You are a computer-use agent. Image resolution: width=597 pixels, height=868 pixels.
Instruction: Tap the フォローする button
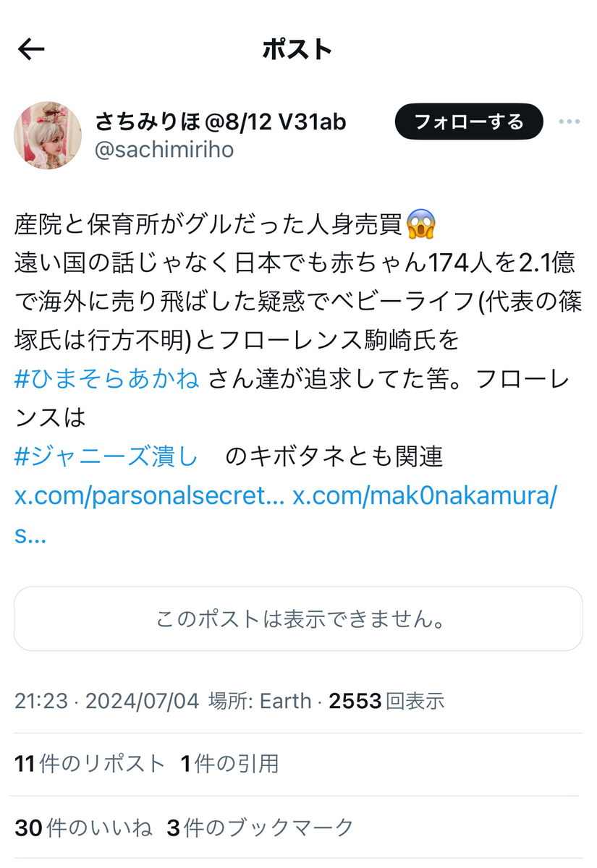(x=469, y=122)
